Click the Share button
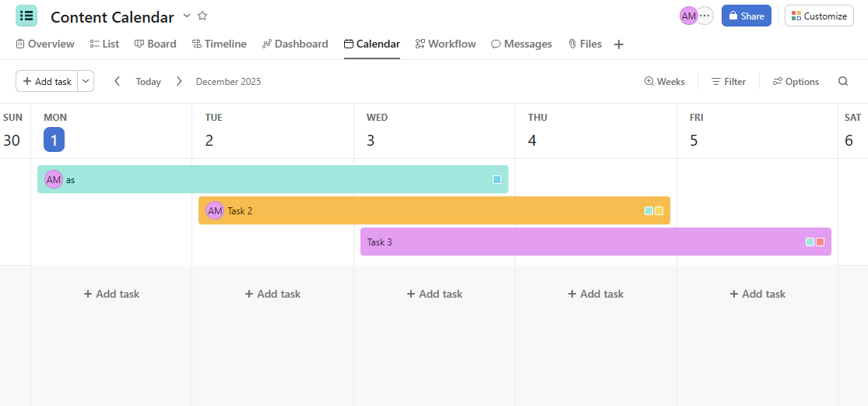The image size is (868, 406). [x=747, y=16]
